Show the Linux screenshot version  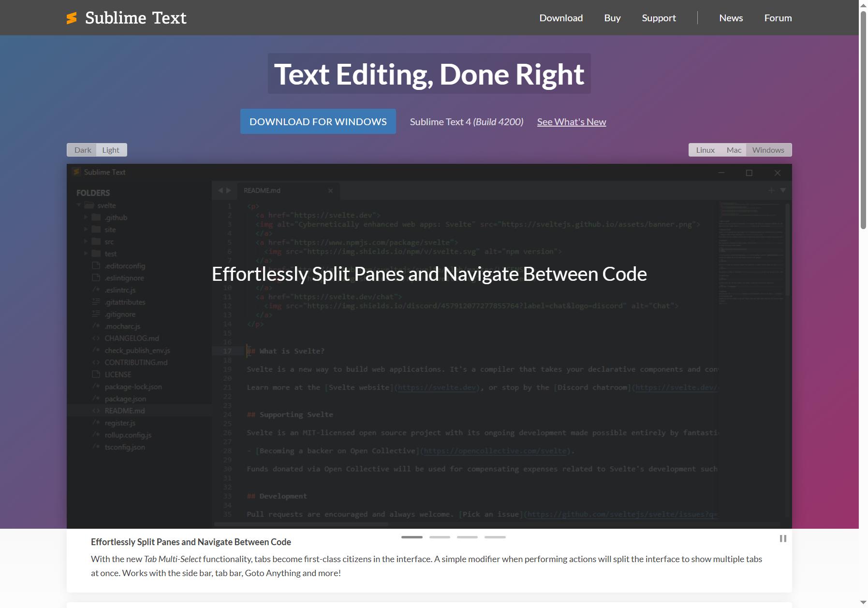705,150
